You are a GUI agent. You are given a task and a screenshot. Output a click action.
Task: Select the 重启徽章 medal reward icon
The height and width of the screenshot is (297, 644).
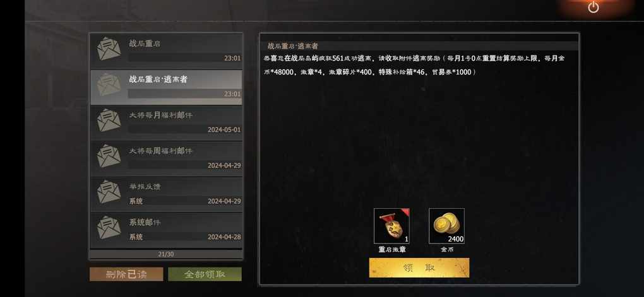pyautogui.click(x=391, y=226)
